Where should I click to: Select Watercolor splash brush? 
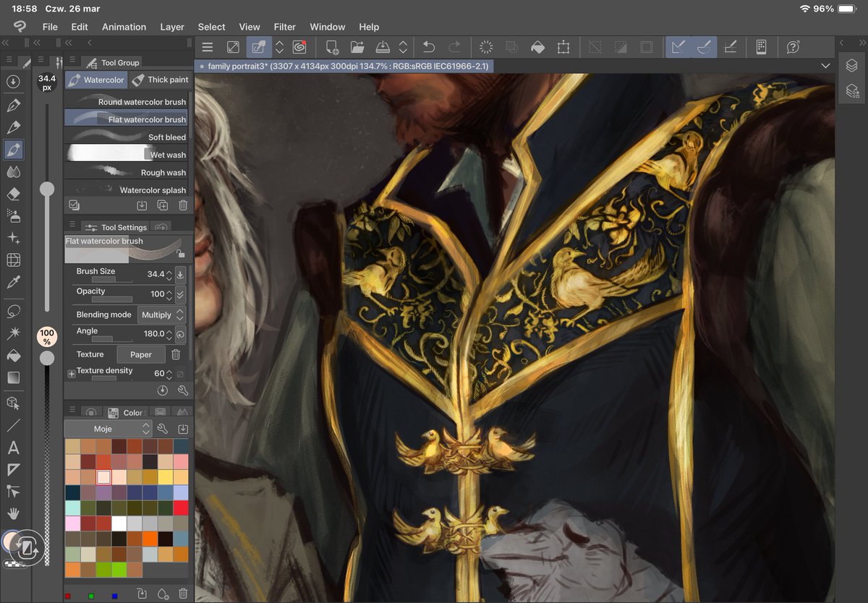[x=127, y=189]
